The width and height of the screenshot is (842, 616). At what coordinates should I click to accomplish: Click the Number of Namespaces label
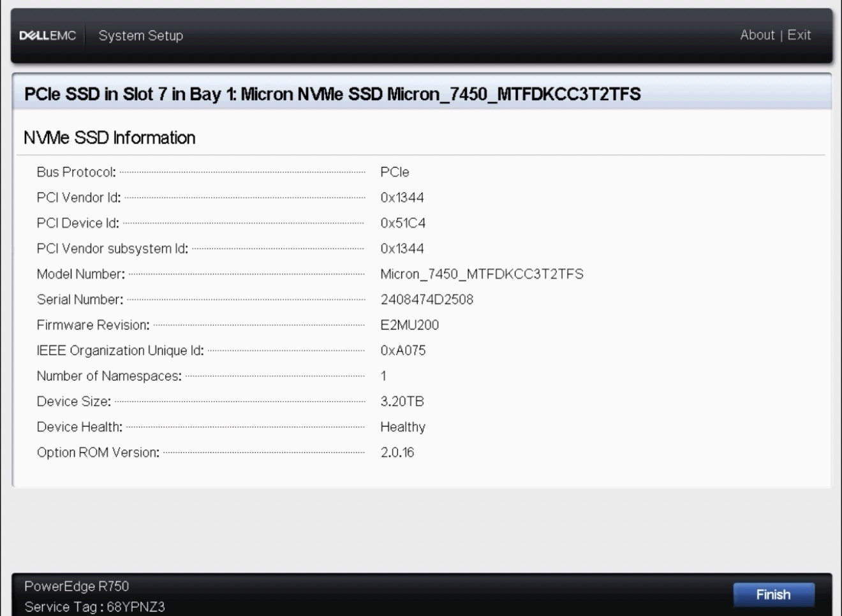(109, 376)
